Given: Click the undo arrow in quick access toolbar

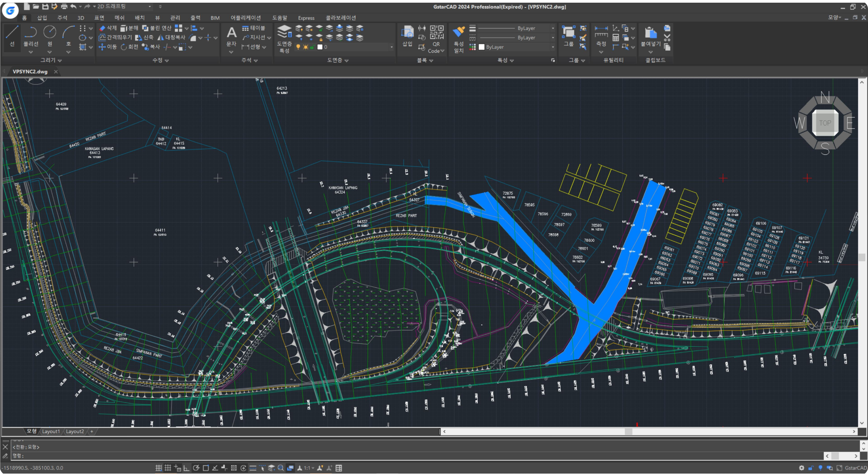Looking at the screenshot, I should 73,7.
